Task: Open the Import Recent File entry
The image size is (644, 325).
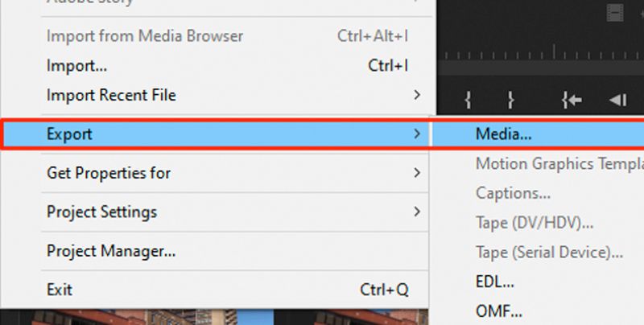Action: click(x=111, y=95)
